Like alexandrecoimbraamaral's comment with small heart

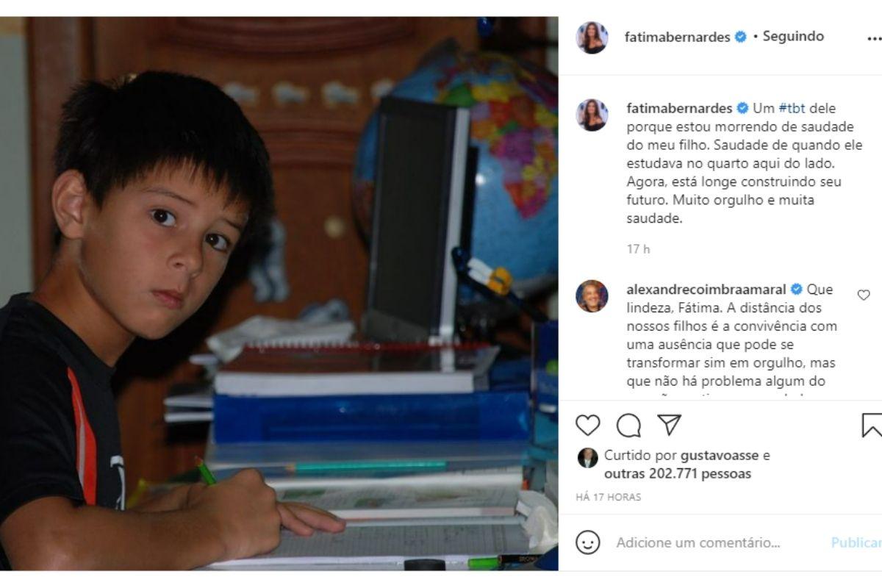(x=864, y=295)
